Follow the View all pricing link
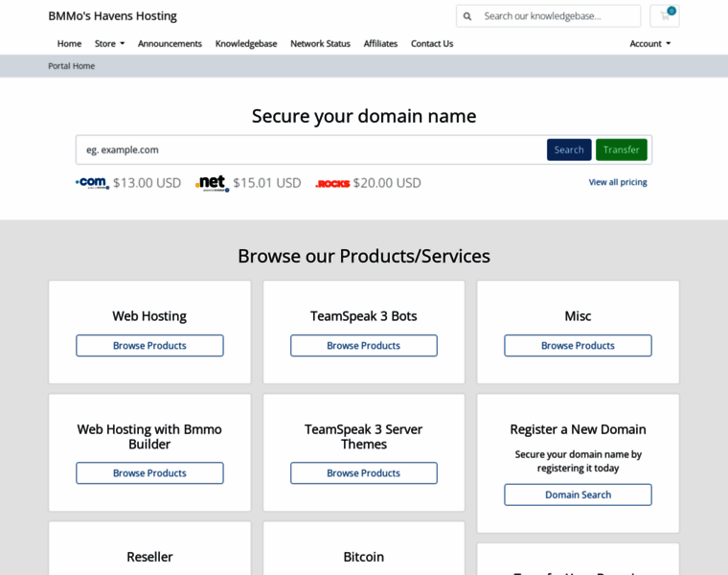The image size is (728, 575). (x=618, y=182)
